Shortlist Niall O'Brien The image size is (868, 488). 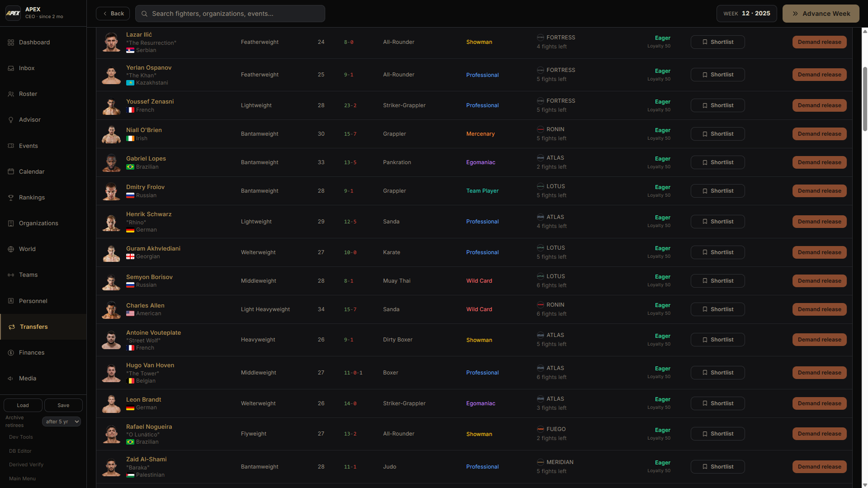click(x=717, y=134)
